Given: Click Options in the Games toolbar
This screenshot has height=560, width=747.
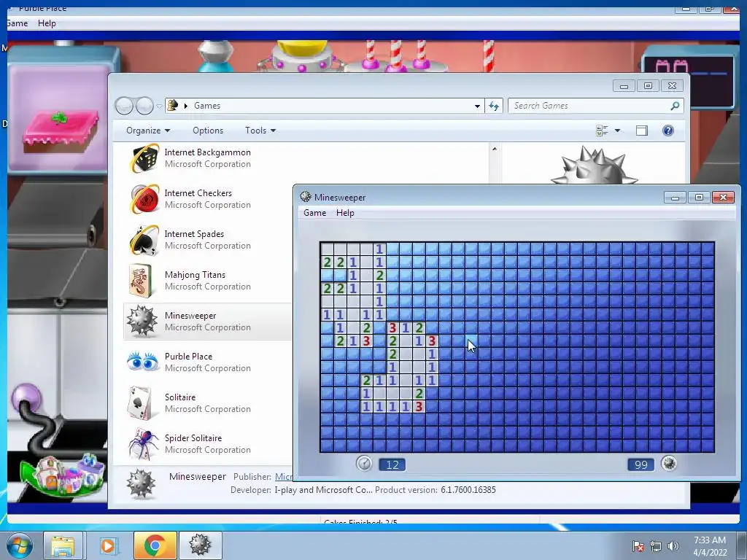Looking at the screenshot, I should (x=208, y=131).
